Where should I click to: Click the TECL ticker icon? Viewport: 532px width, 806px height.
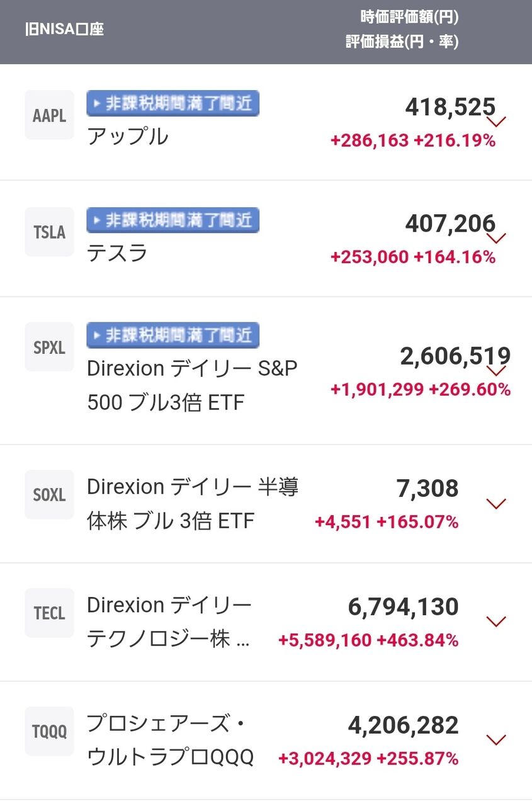pos(49,613)
